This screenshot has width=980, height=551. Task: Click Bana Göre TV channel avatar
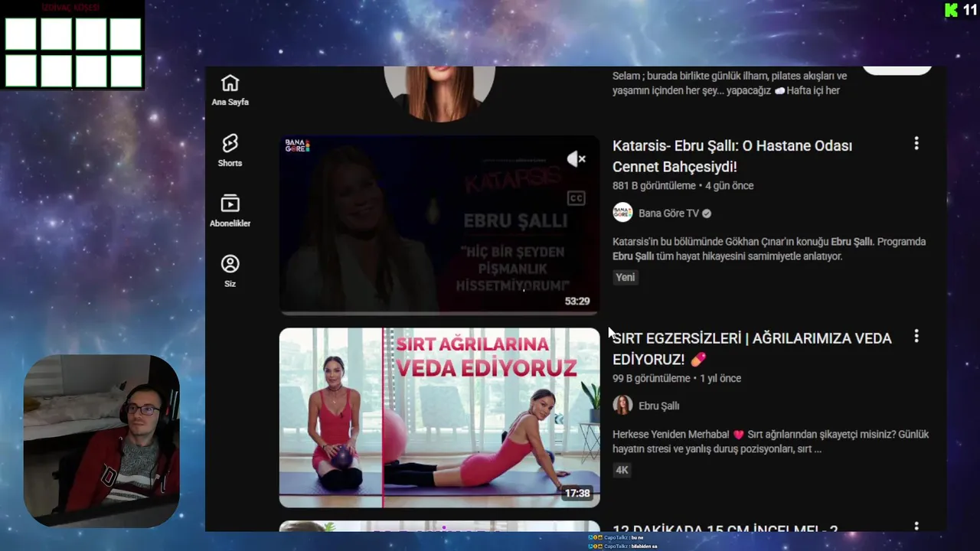[622, 213]
